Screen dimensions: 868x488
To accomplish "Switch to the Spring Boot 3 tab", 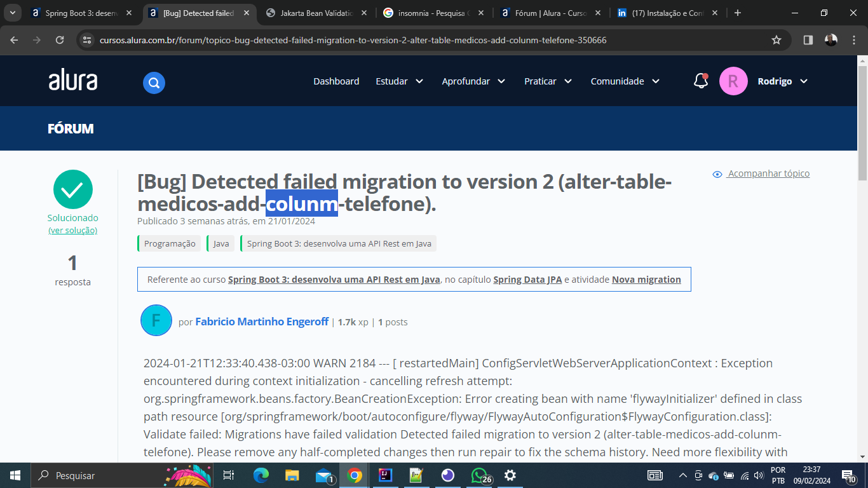I will coord(81,13).
